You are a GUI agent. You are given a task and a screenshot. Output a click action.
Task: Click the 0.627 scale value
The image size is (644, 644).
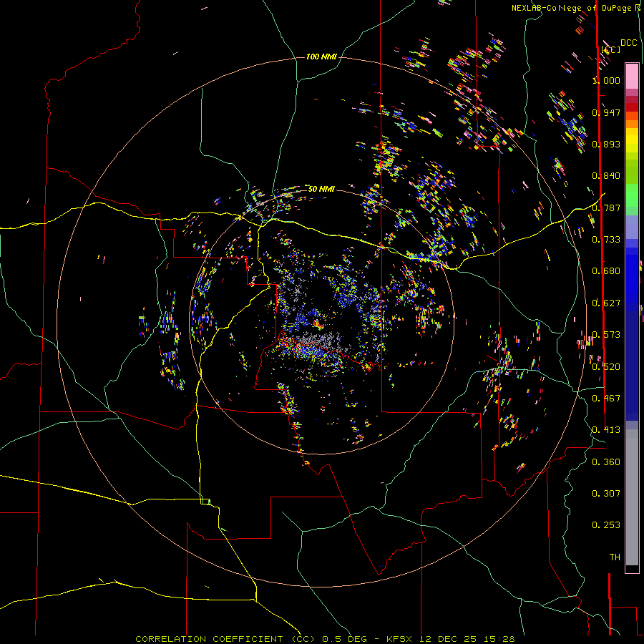click(x=606, y=303)
